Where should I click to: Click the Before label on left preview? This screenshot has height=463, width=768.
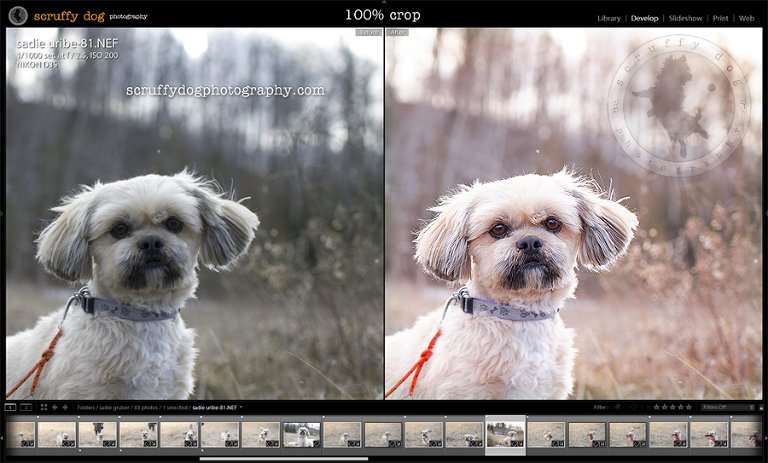point(369,33)
